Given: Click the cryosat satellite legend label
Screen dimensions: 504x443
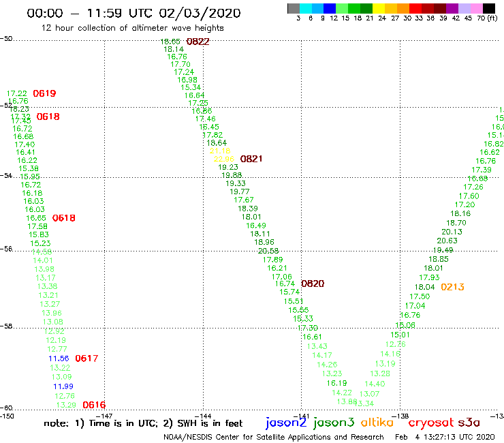Looking at the screenshot, I should (431, 423).
